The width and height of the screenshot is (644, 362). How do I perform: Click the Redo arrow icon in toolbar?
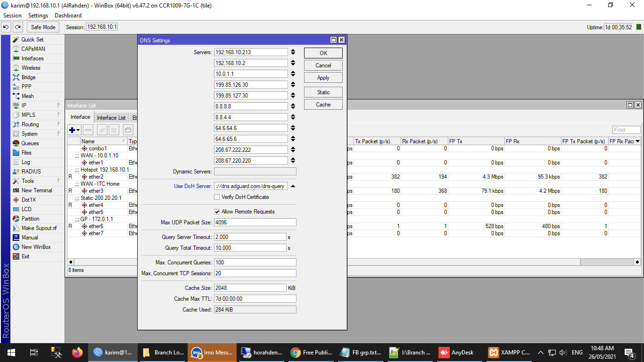point(18,27)
